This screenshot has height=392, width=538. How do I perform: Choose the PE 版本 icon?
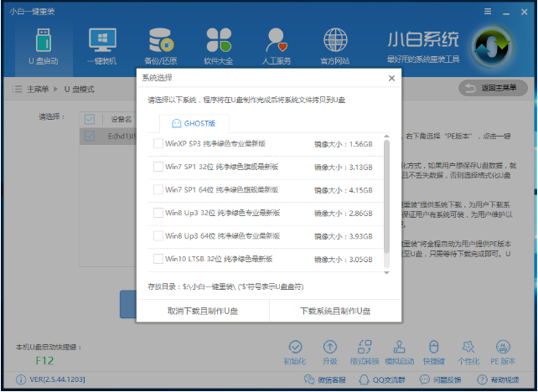(503, 347)
